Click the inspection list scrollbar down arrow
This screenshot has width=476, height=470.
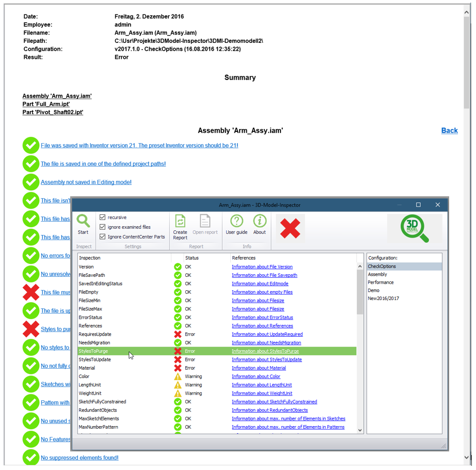coord(360,430)
